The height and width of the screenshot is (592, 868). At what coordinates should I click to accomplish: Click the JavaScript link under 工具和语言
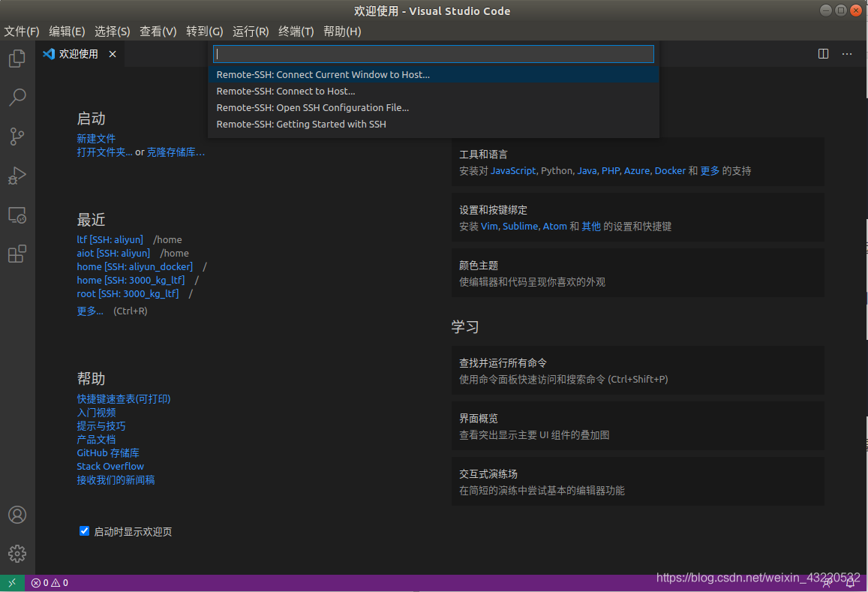(x=513, y=171)
